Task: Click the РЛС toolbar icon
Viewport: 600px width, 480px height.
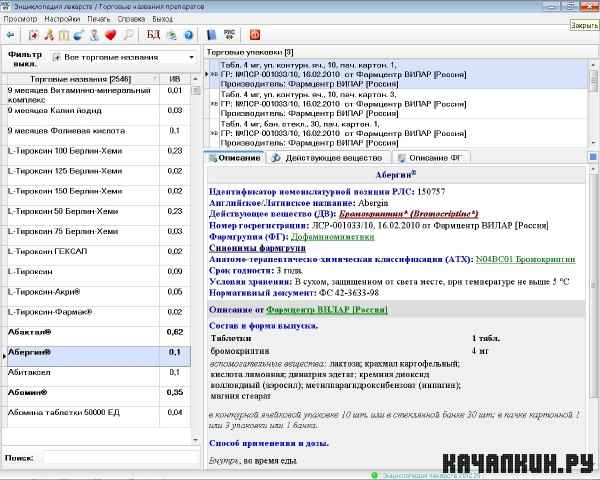Action: (x=230, y=35)
